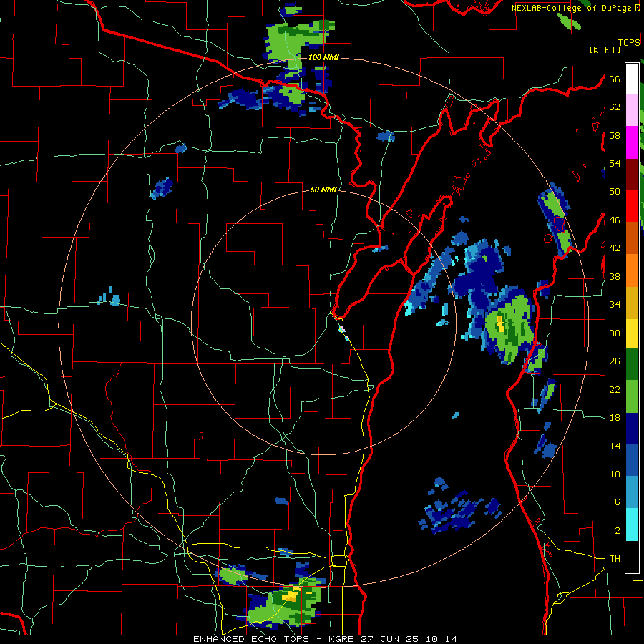Click the legend value 2
The height and width of the screenshot is (644, 644).
pyautogui.click(x=617, y=530)
